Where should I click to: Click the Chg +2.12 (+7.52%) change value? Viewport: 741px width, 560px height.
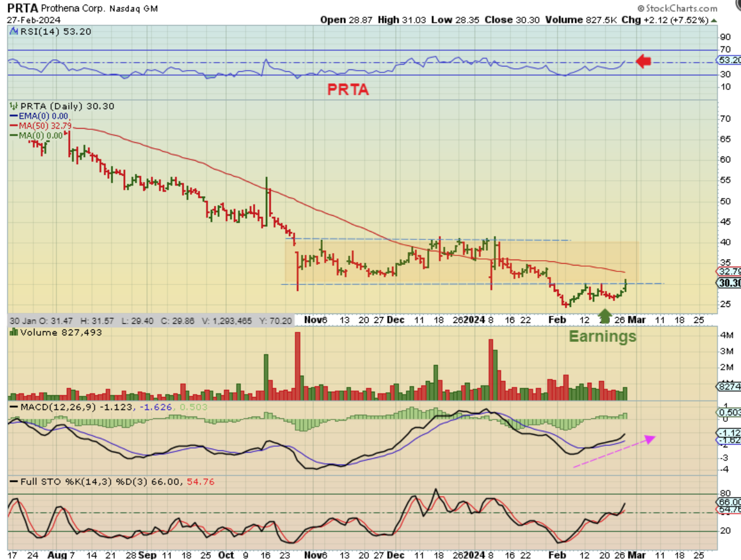tap(665, 20)
